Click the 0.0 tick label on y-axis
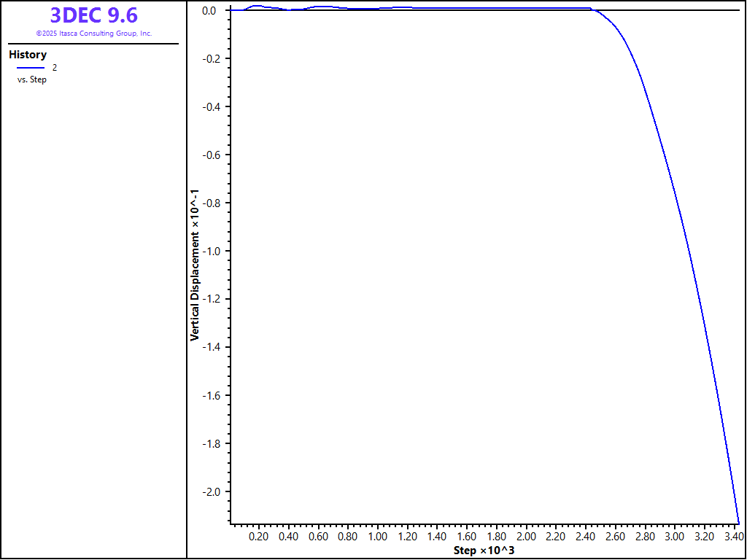This screenshot has height=560, width=747. click(x=209, y=10)
